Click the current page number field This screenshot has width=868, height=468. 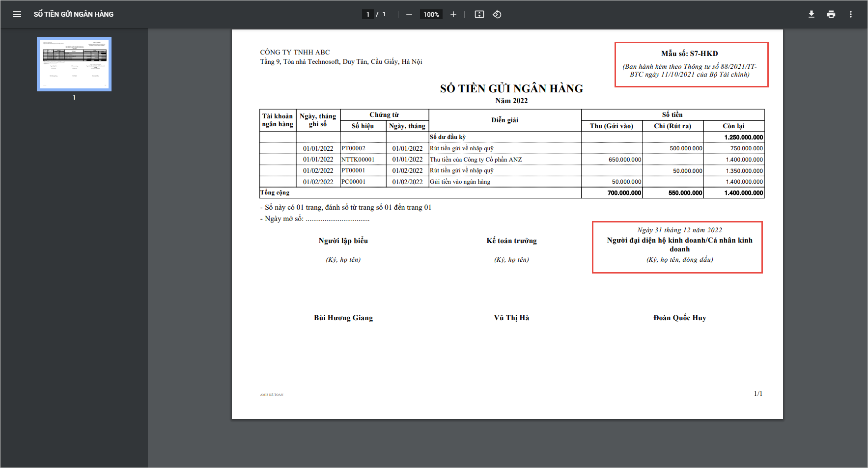tap(367, 14)
